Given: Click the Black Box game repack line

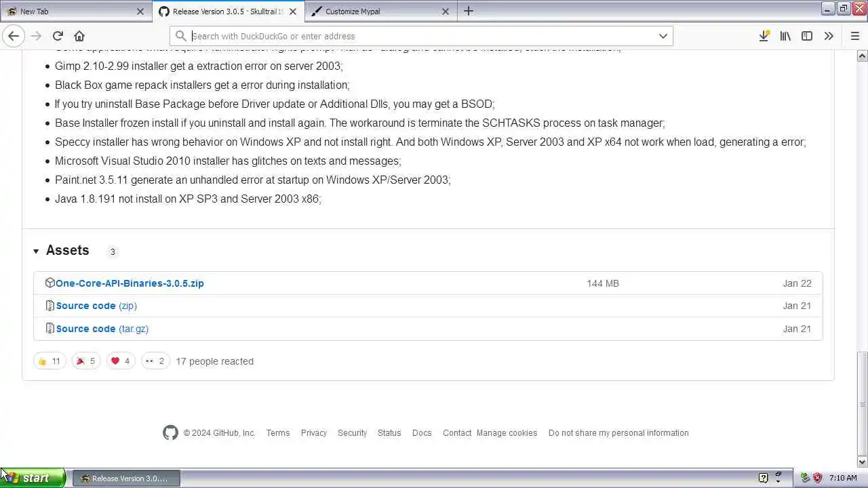Looking at the screenshot, I should click(x=202, y=85).
